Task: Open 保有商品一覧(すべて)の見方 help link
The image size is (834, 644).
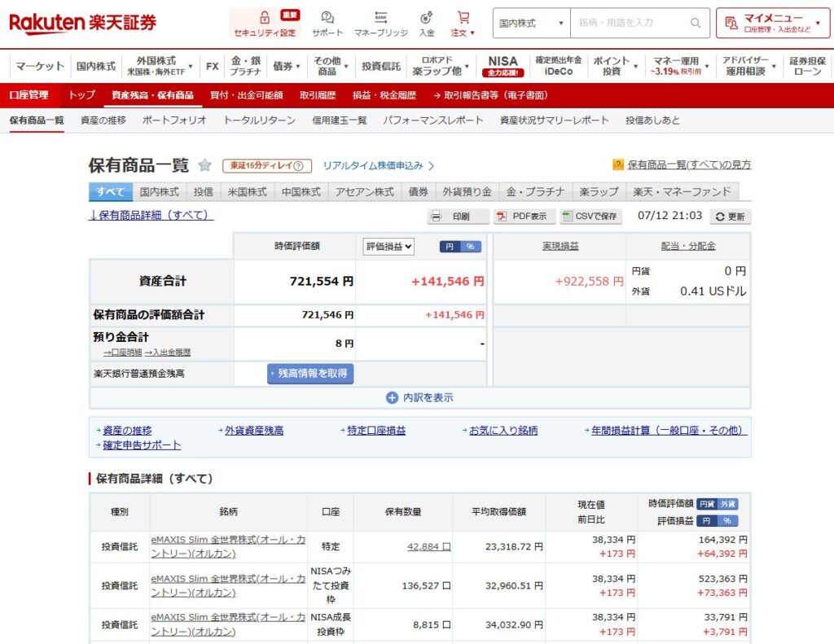Action: tap(689, 164)
